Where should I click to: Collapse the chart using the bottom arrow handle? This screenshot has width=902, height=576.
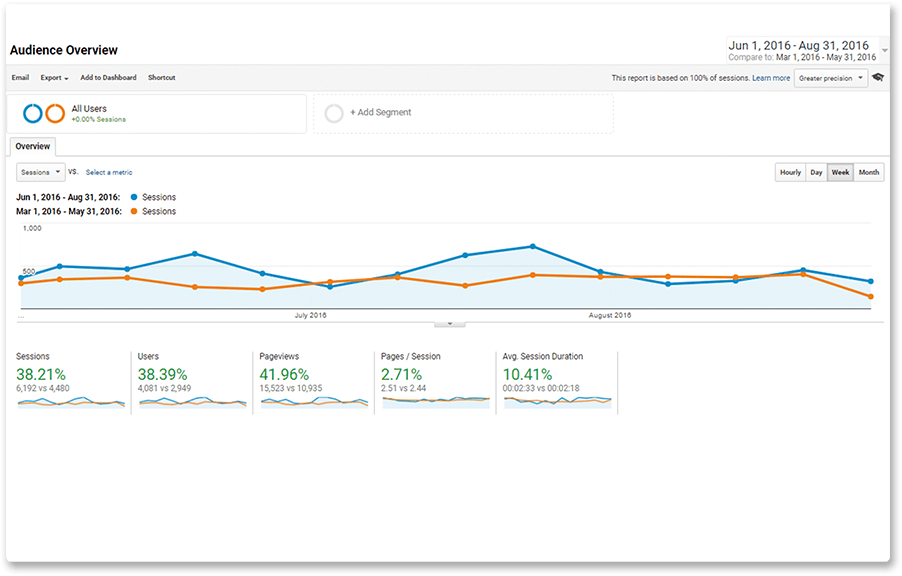point(450,323)
